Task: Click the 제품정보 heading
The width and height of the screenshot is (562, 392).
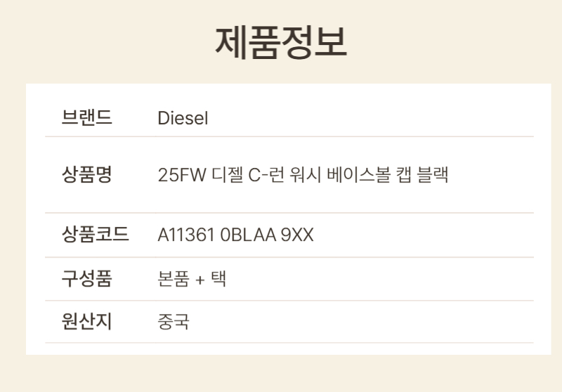Action: 280,42
